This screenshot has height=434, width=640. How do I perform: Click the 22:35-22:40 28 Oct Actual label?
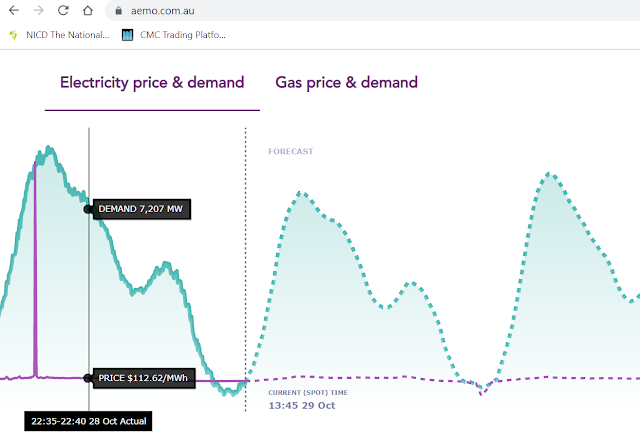coord(88,421)
